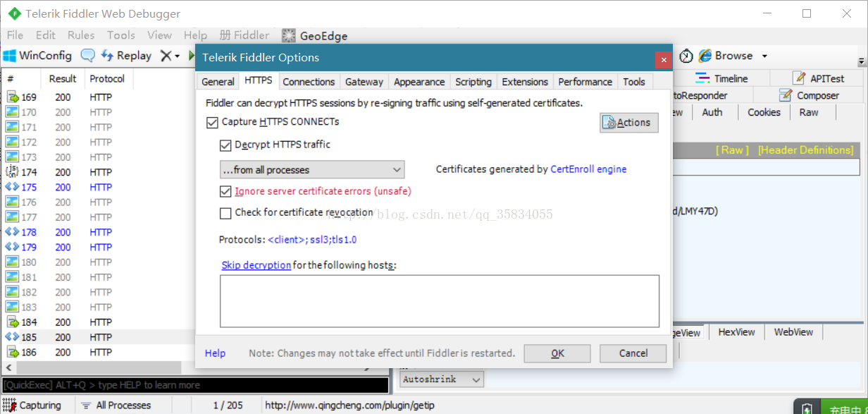
Task: Click blue arrows icon of session 185
Action: (x=12, y=337)
